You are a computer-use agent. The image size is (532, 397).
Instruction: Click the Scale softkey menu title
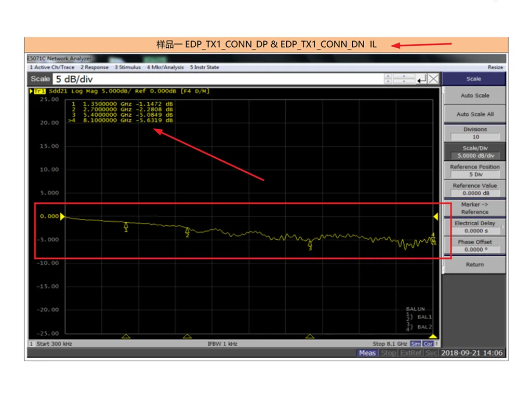[474, 79]
